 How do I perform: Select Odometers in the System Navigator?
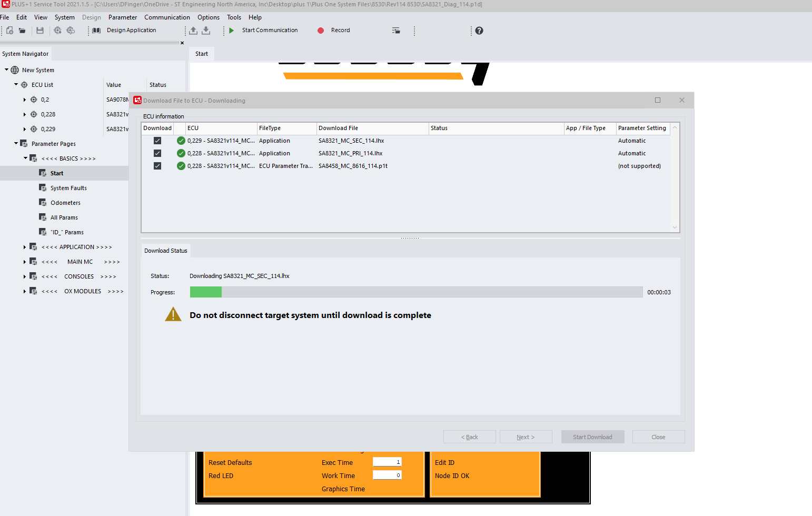coord(65,202)
